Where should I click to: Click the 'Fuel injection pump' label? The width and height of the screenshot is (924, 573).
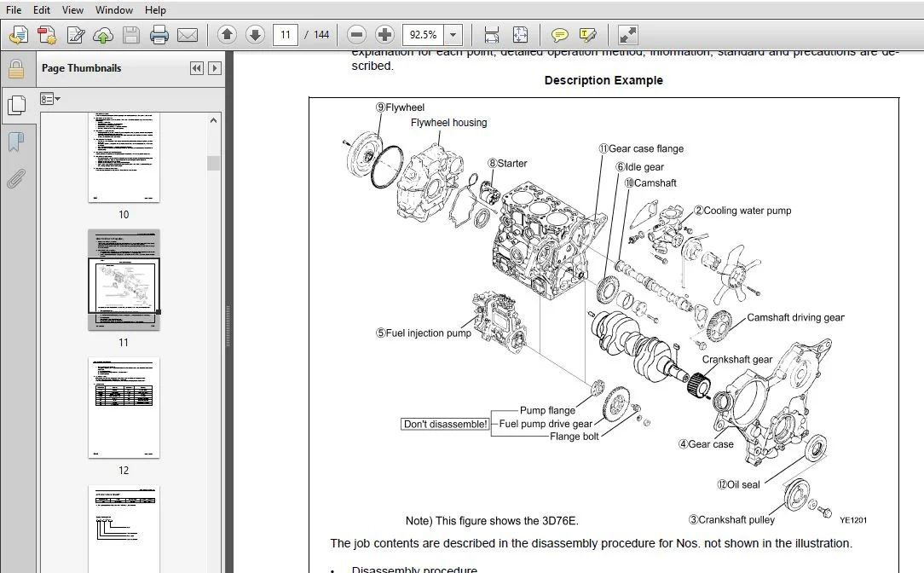(424, 333)
